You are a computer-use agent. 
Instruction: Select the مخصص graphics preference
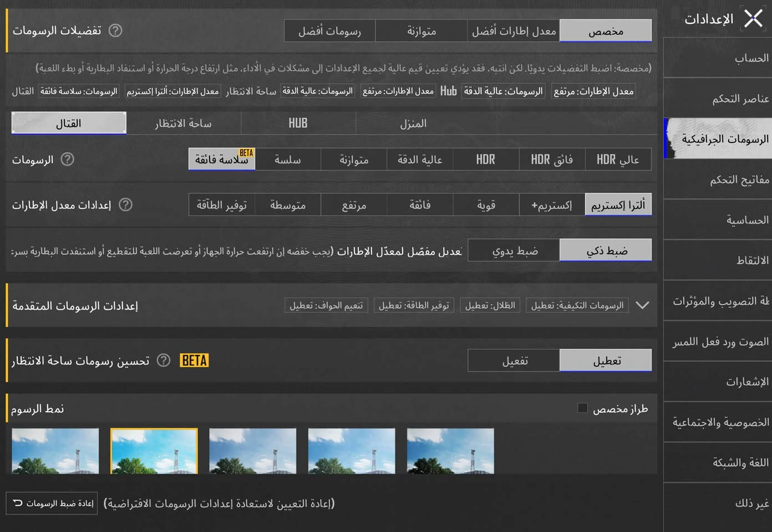(606, 31)
